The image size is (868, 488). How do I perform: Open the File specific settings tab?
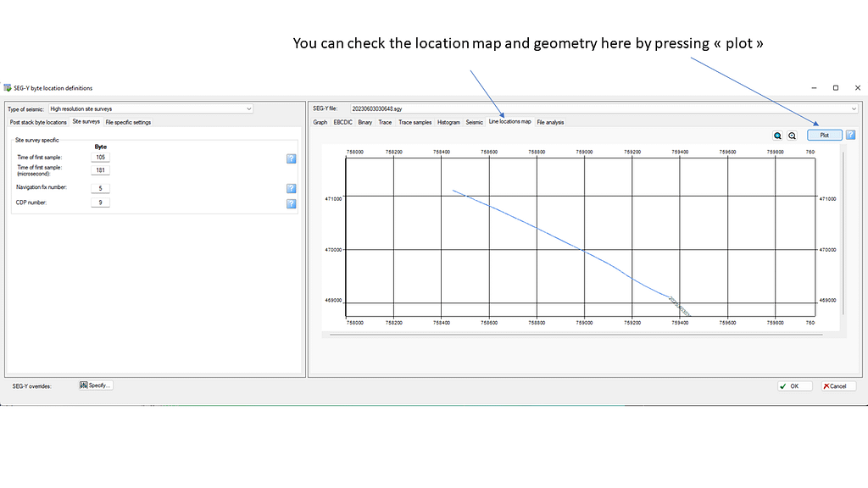pos(128,122)
